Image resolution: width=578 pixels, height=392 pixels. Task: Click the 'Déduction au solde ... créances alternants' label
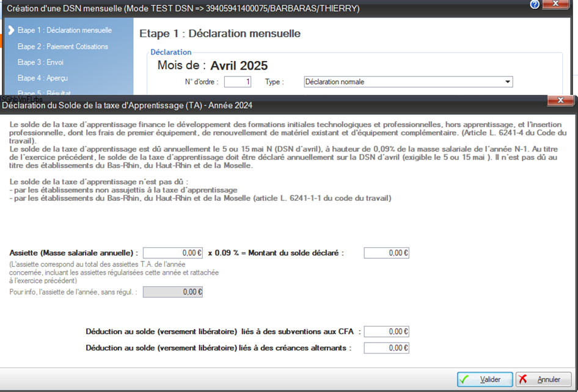[x=219, y=348]
